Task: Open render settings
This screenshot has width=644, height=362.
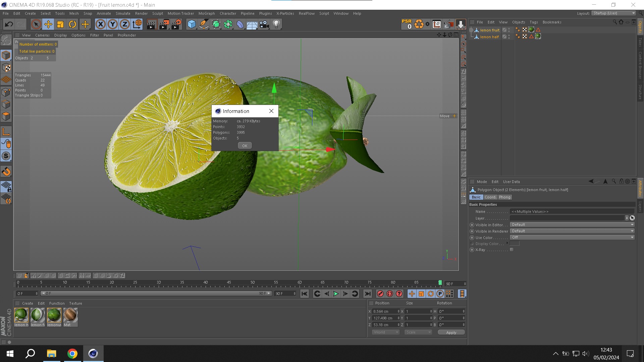Action: pyautogui.click(x=176, y=24)
